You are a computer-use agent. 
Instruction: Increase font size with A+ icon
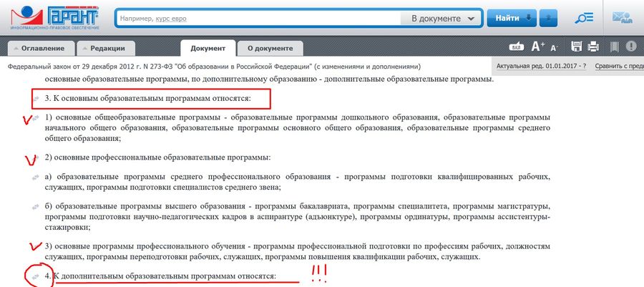[x=538, y=47]
